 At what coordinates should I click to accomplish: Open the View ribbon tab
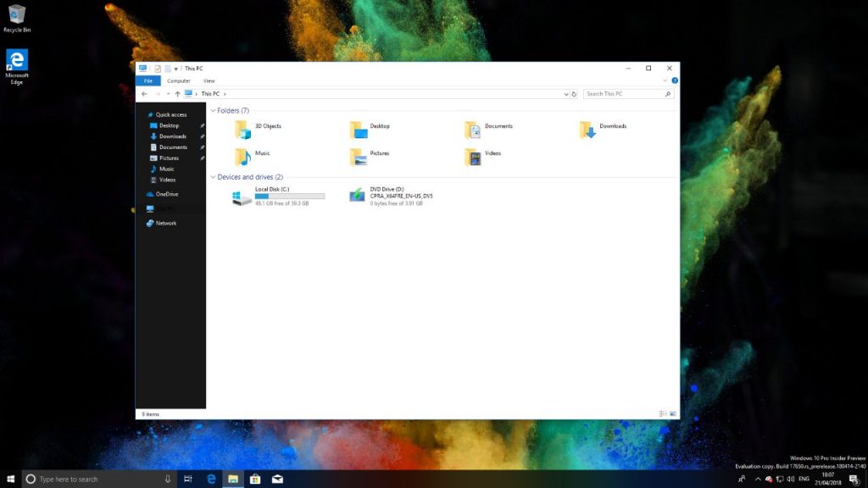(x=209, y=80)
